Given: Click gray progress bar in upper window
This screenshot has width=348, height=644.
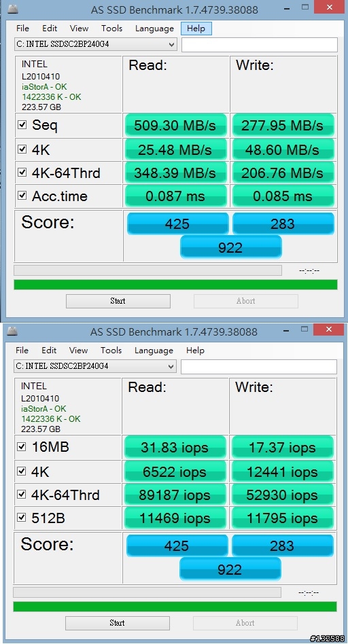Looking at the screenshot, I should pos(148,270).
